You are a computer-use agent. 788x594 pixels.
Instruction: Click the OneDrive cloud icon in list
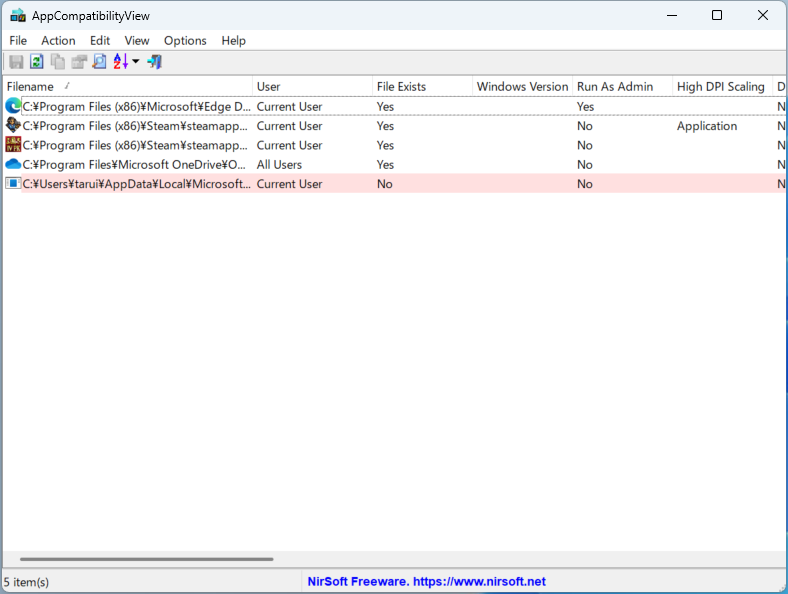click(13, 164)
